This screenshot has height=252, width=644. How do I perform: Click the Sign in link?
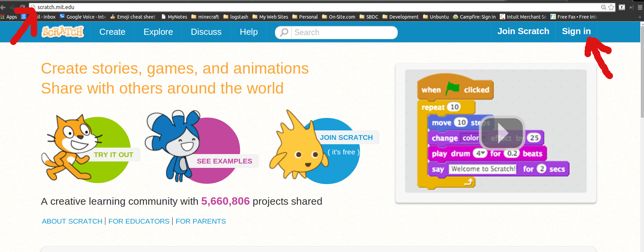576,31
